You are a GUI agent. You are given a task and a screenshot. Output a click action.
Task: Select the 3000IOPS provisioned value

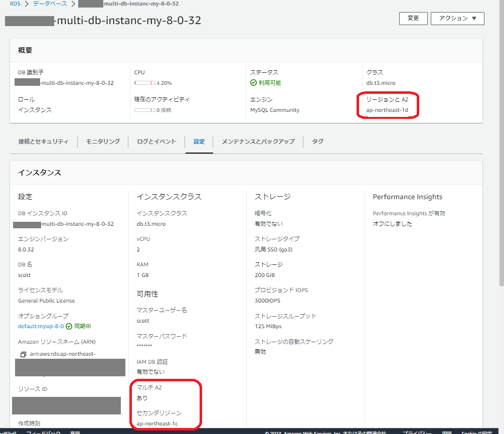point(267,301)
